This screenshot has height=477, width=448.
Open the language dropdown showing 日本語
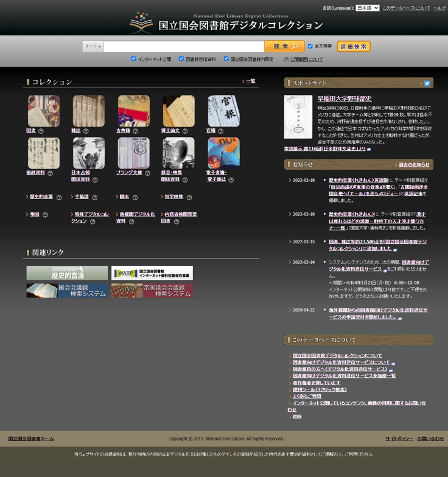[368, 8]
